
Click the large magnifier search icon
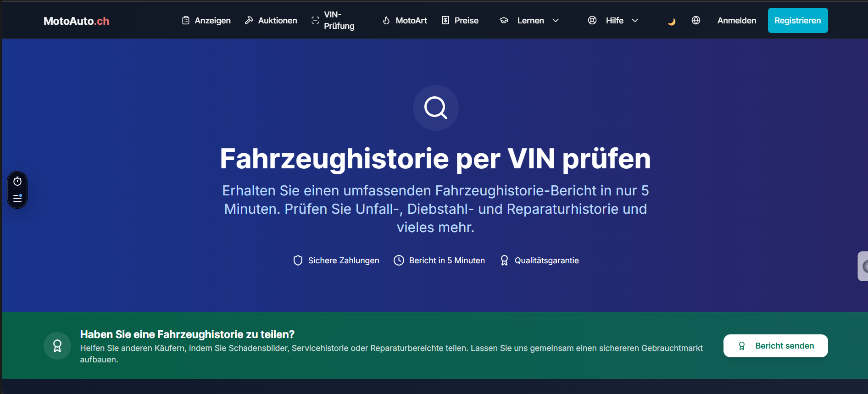[x=435, y=108]
